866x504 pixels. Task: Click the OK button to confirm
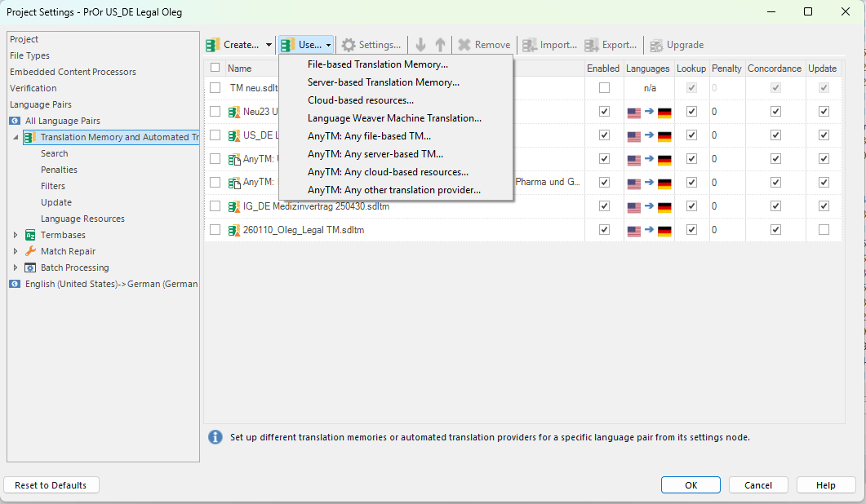pos(690,484)
